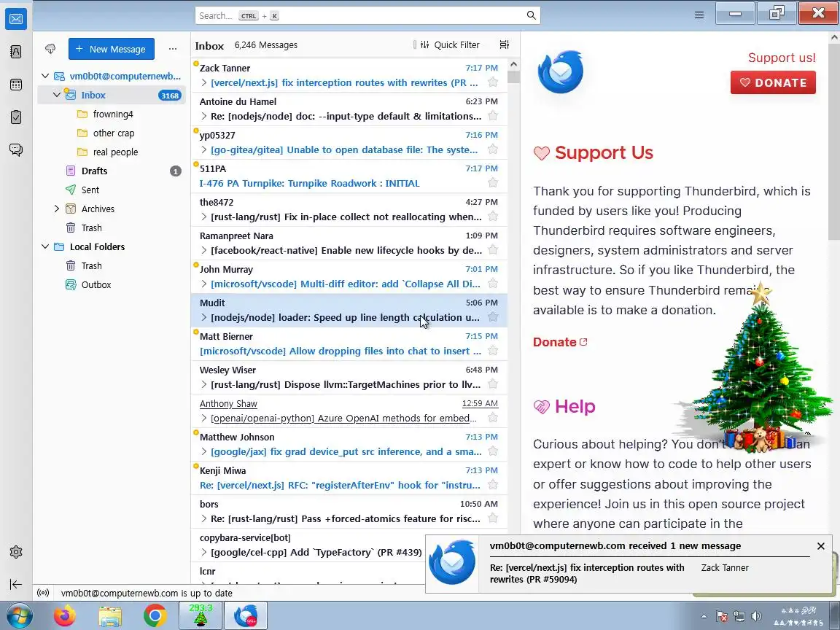Viewport: 840px width, 630px height.
Task: Collapse Local Folders tree
Action: [x=45, y=246]
